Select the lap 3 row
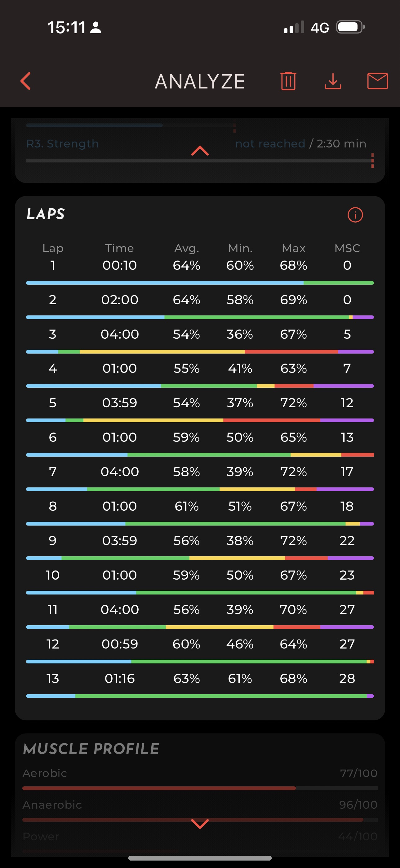The image size is (400, 868). tap(200, 334)
